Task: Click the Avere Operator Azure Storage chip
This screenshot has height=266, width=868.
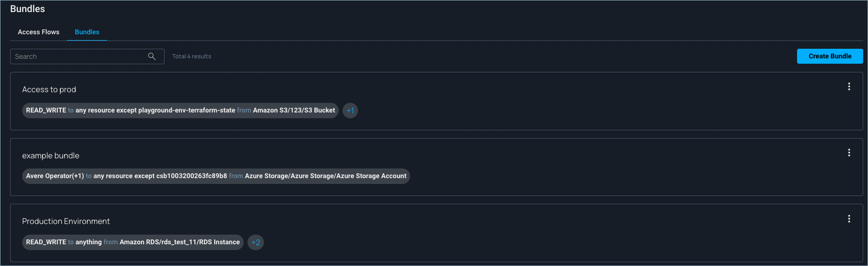Action: (216, 176)
